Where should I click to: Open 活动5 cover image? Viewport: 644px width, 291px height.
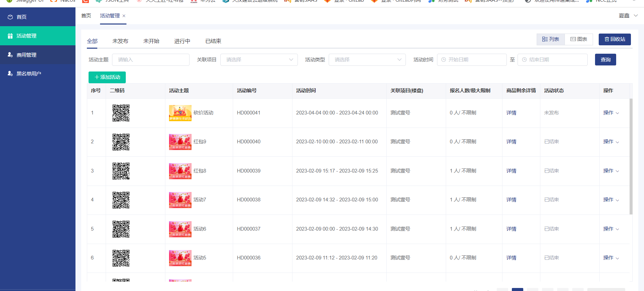click(180, 258)
